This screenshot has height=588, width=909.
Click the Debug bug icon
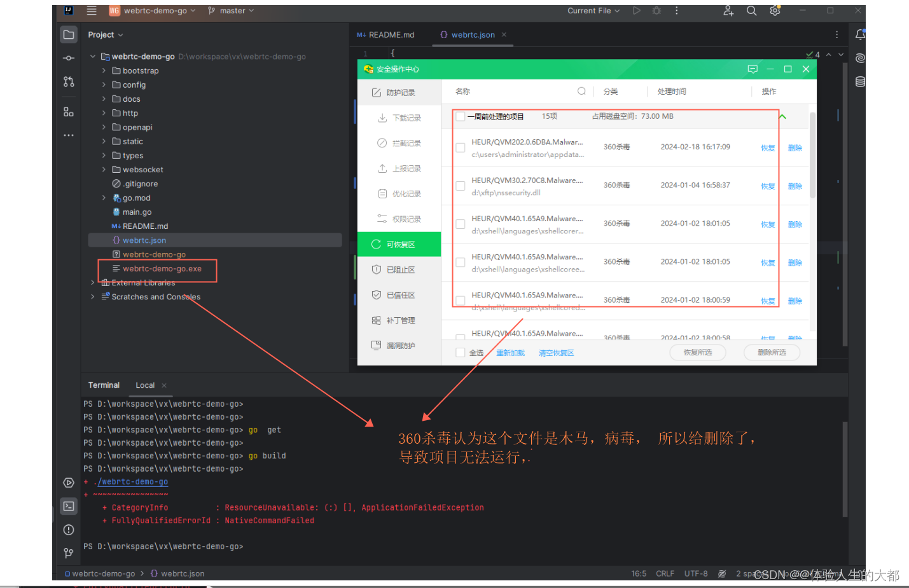click(x=656, y=11)
